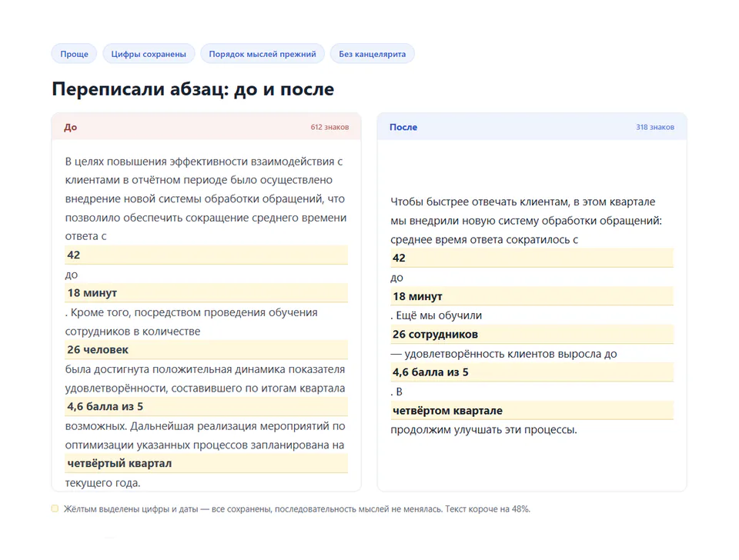Click line 'удовлетворённости, составившего по итогам квартала'
The image size is (739, 560).
tap(205, 388)
